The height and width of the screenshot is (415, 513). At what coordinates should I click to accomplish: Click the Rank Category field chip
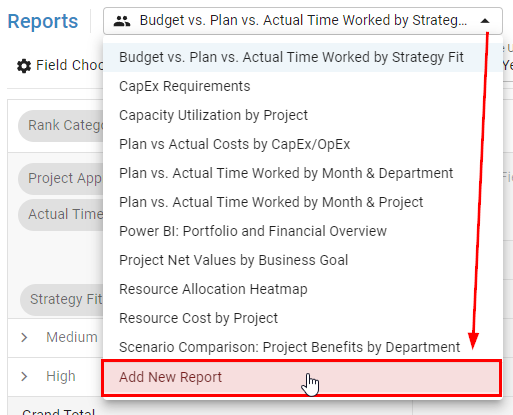(61, 126)
